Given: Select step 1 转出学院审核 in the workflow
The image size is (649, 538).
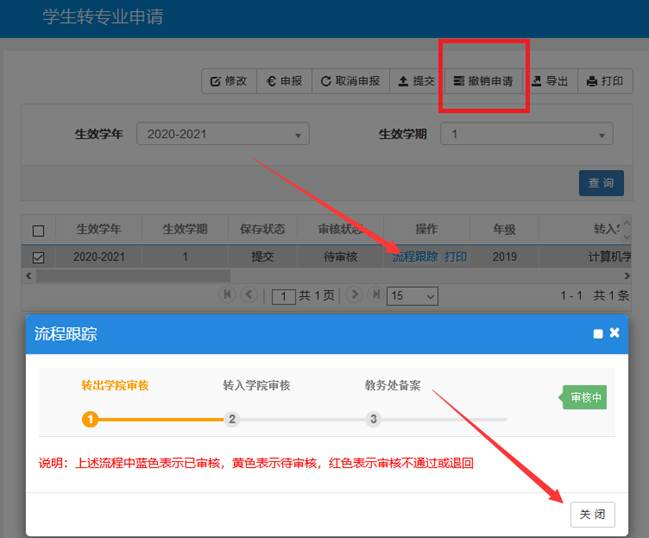Looking at the screenshot, I should tap(90, 419).
